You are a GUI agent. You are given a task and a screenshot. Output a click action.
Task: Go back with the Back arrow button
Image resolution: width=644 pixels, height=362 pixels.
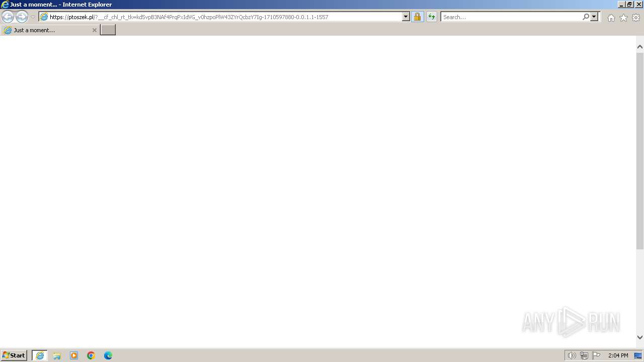8,17
